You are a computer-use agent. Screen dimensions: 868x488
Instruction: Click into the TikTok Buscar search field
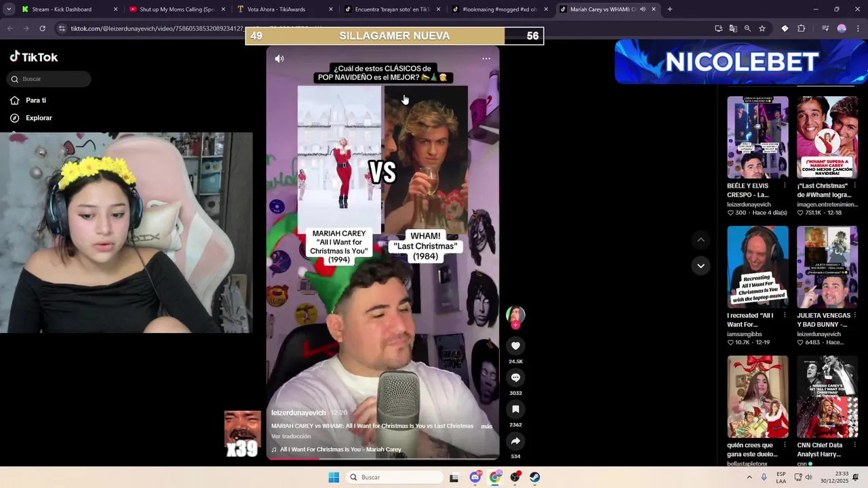click(49, 79)
